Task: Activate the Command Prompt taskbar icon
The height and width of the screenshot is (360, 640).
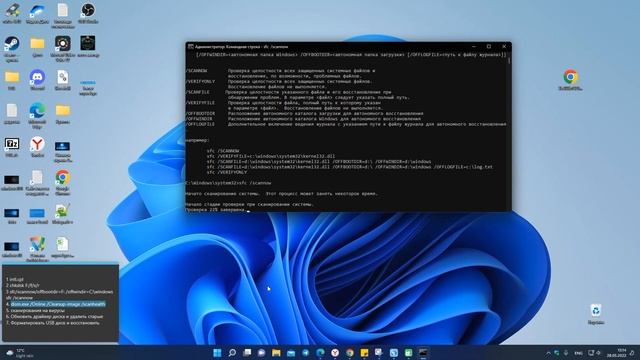Action: click(x=423, y=353)
